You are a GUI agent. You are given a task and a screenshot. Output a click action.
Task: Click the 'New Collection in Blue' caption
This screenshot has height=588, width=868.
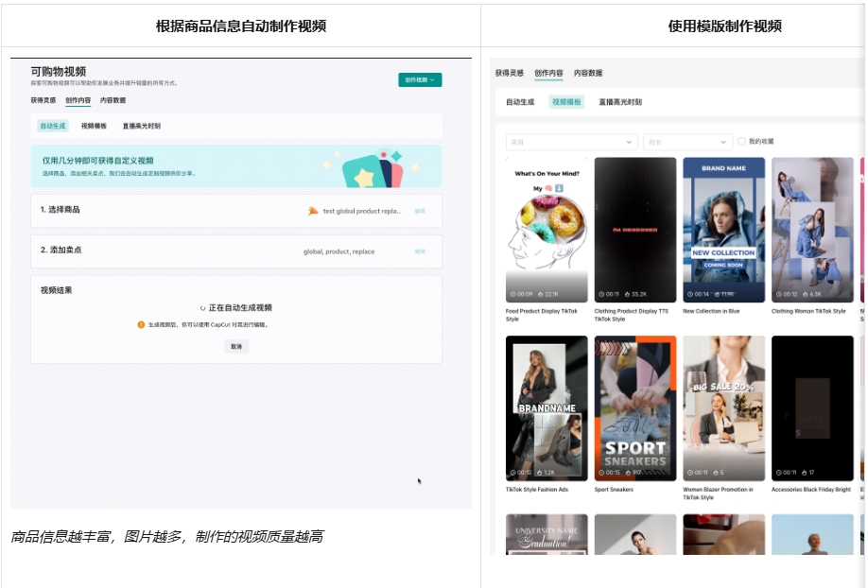click(711, 311)
